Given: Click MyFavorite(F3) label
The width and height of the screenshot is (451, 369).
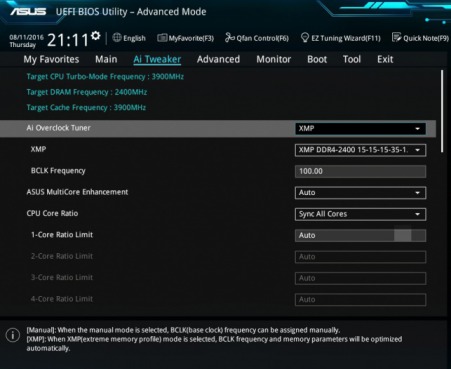Looking at the screenshot, I should click(191, 38).
